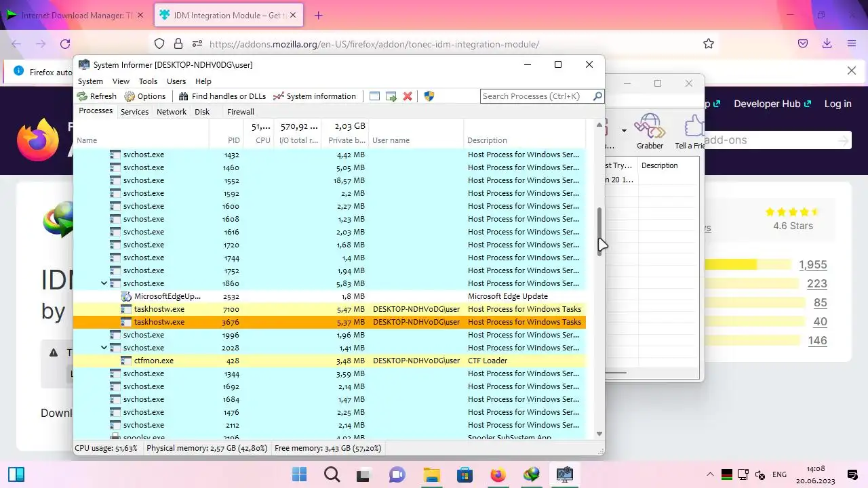This screenshot has width=868, height=488.
Task: Click the process list scroll up arrow
Action: click(599, 125)
